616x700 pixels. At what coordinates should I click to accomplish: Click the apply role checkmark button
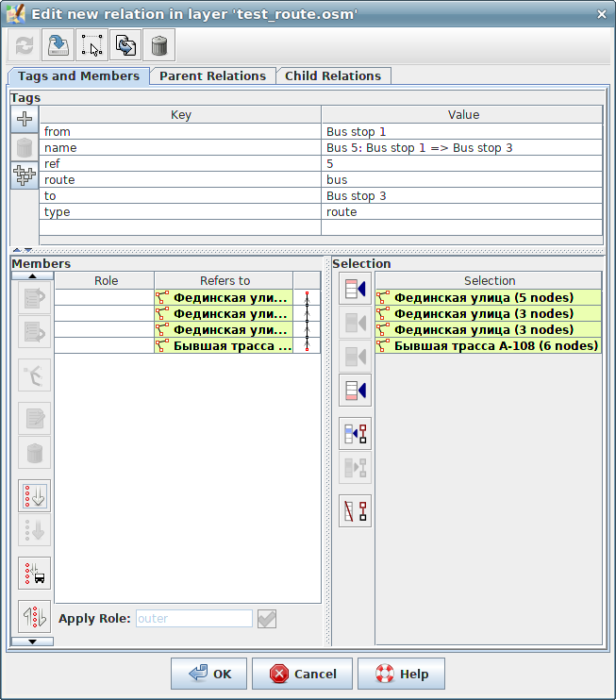(267, 619)
